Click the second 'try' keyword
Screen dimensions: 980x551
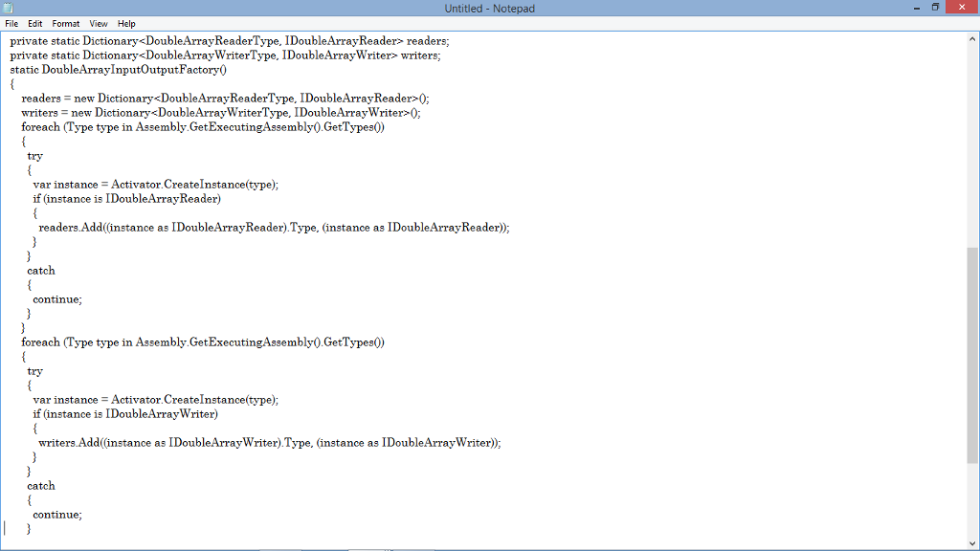[x=35, y=371]
